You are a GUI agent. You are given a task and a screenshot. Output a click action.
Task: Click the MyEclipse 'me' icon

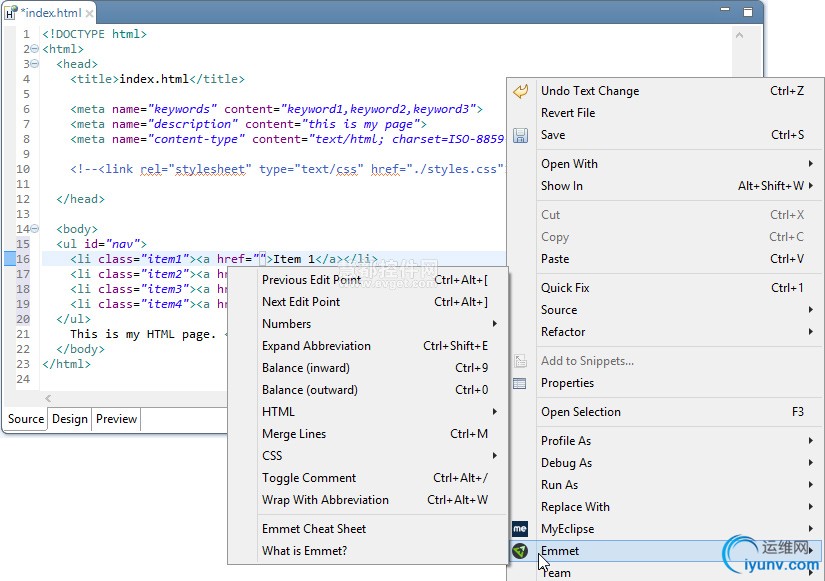pos(520,528)
